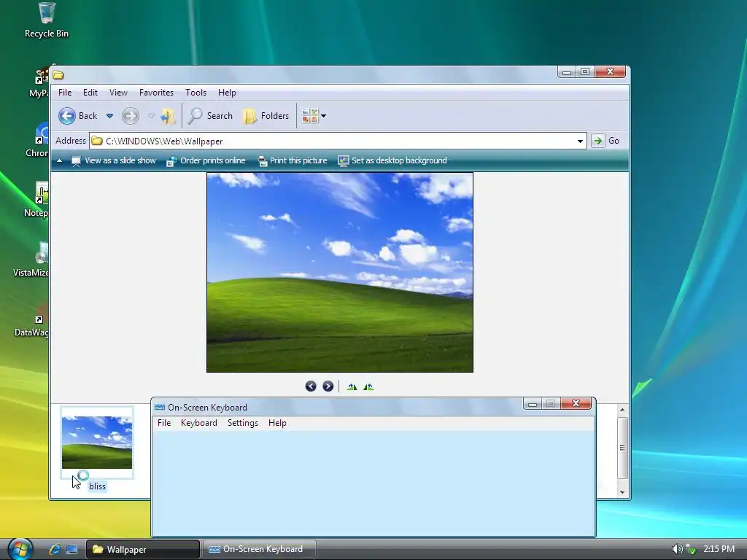747x560 pixels.
Task: Open the Favorites menu
Action: coord(156,93)
